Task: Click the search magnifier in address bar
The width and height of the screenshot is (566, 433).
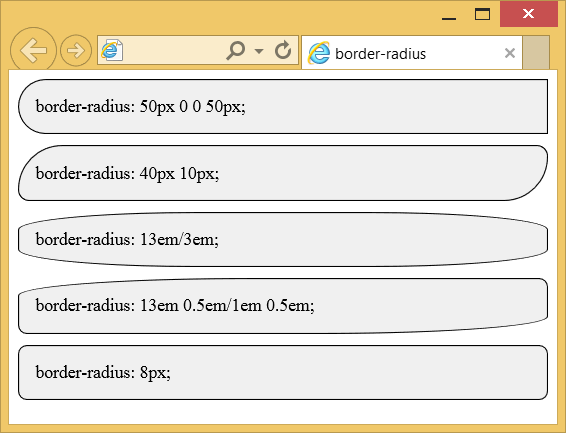Action: click(x=236, y=50)
